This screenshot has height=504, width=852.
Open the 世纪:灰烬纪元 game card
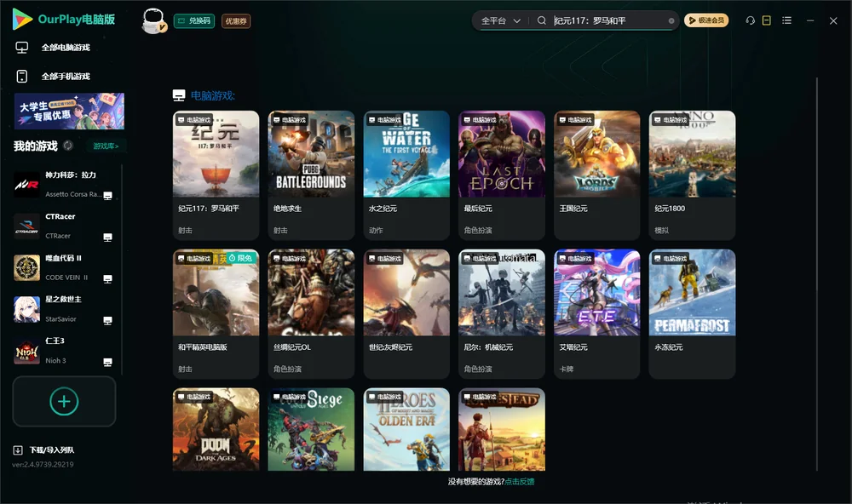[406, 313]
